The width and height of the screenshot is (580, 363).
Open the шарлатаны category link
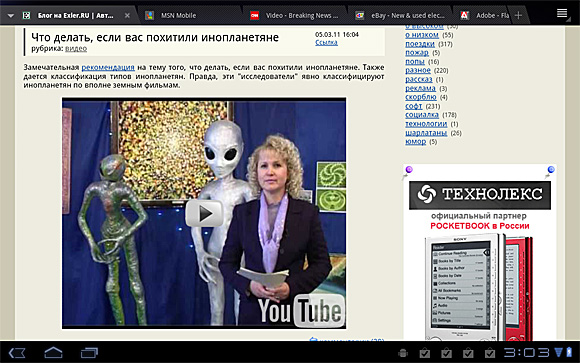tap(426, 133)
